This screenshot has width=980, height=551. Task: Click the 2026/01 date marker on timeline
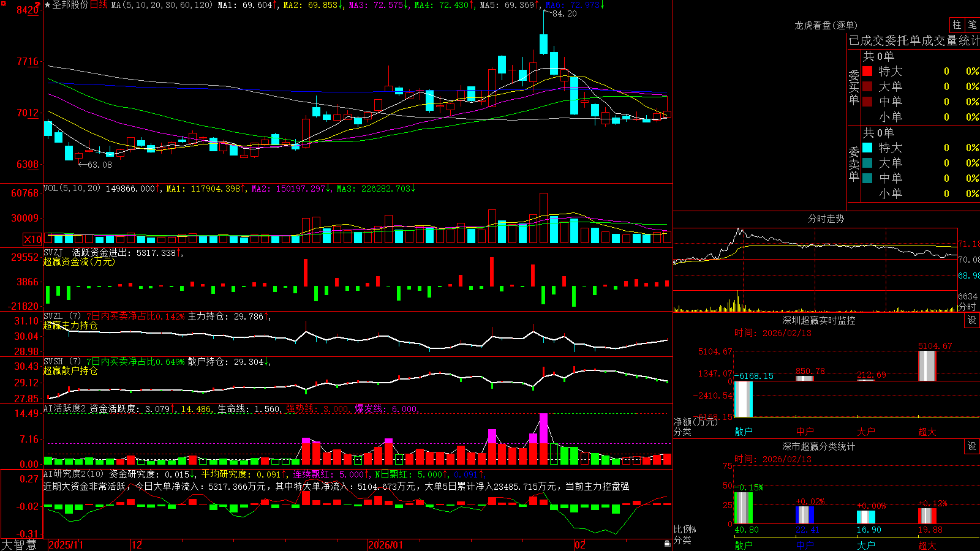coord(385,545)
